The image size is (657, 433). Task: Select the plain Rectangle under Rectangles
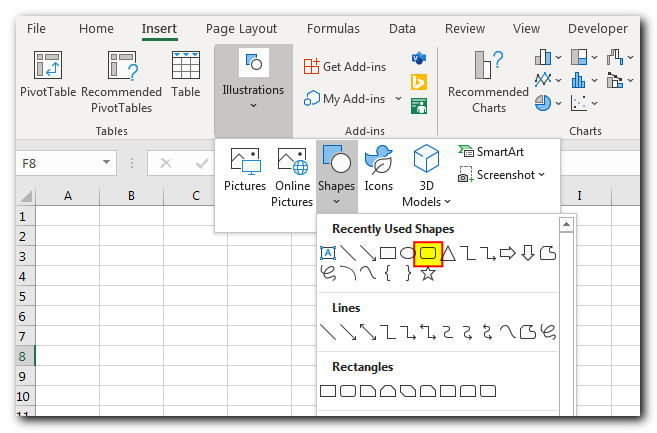(x=328, y=391)
